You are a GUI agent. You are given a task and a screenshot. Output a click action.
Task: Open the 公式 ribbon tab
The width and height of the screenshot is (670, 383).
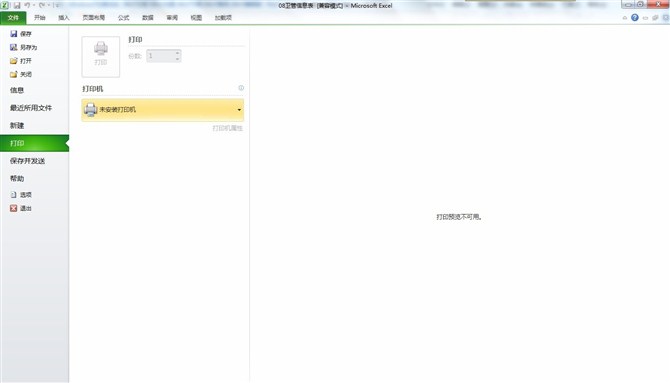click(x=123, y=18)
